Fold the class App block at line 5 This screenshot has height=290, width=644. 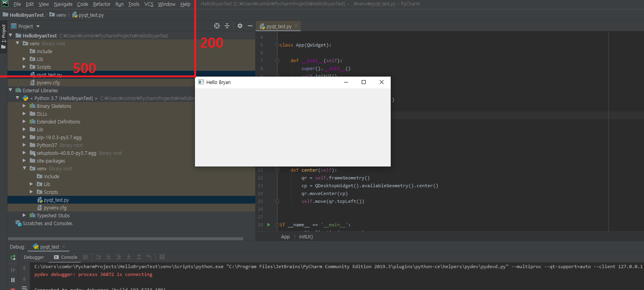coord(277,45)
